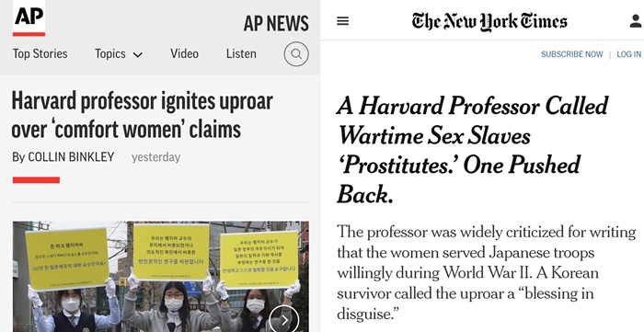Click the user account profile icon
Image resolution: width=644 pixels, height=332 pixels.
click(637, 21)
